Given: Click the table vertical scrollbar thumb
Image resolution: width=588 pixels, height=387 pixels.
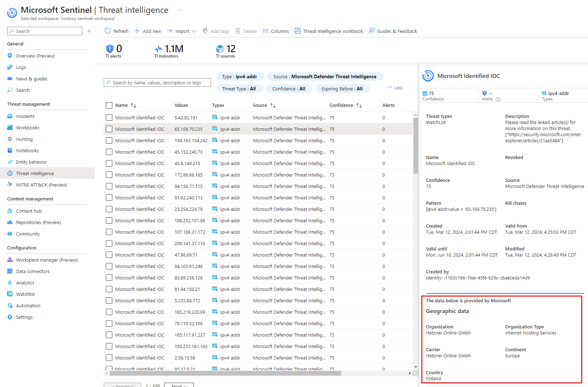Looking at the screenshot, I should 416,145.
